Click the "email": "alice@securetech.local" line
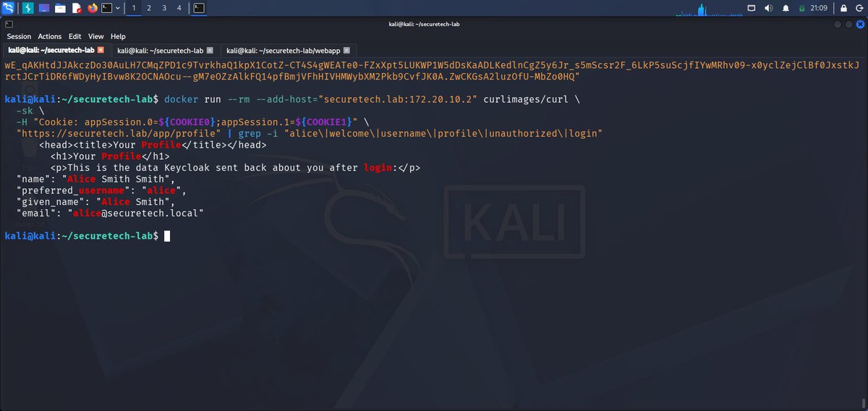The image size is (868, 411). pos(110,213)
